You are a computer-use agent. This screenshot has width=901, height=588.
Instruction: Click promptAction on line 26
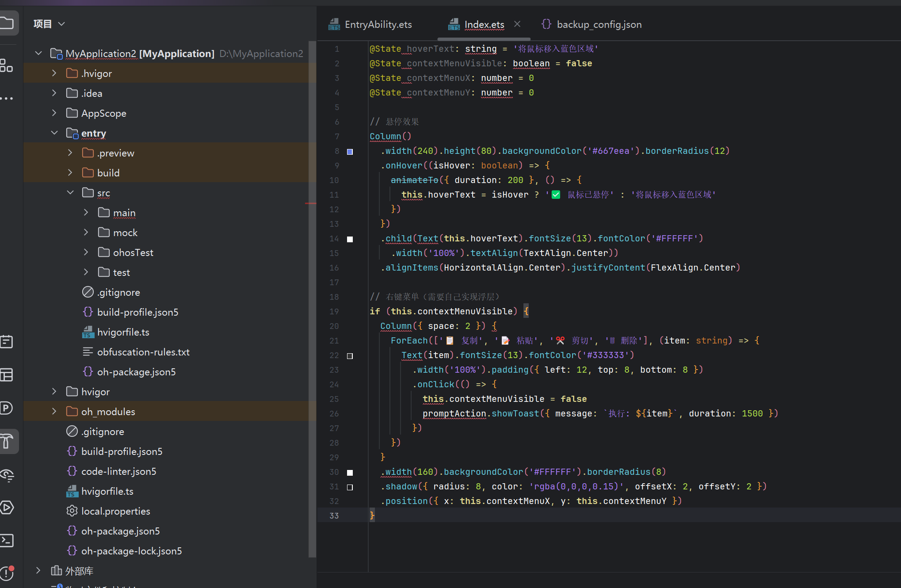pos(454,413)
